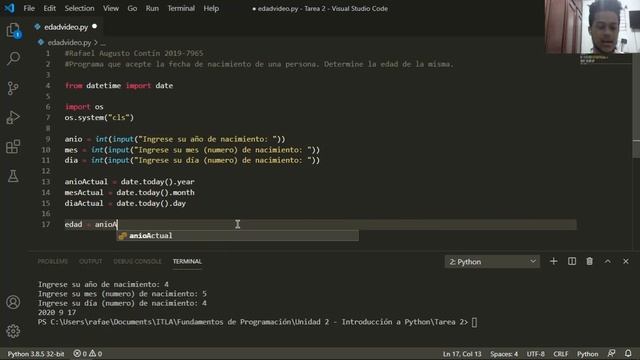
Task: Open the '2: Python' terminal dropdown
Action: tap(492, 262)
